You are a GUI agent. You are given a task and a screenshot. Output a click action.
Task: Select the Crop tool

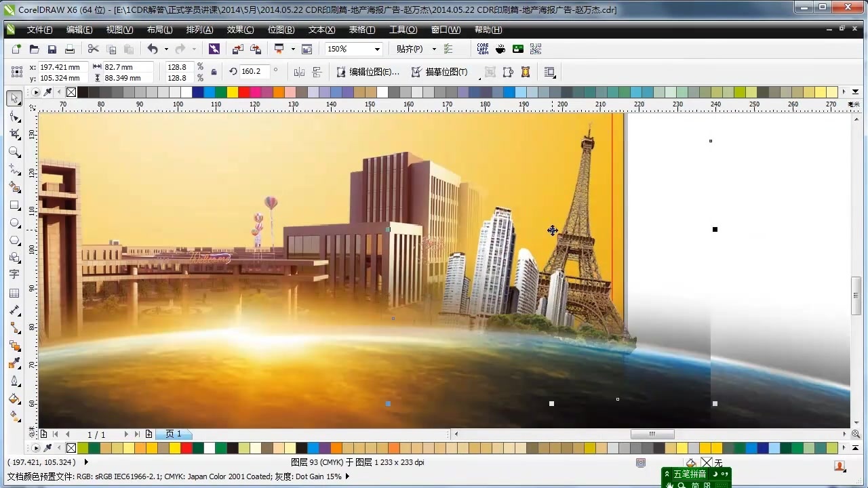(x=14, y=134)
